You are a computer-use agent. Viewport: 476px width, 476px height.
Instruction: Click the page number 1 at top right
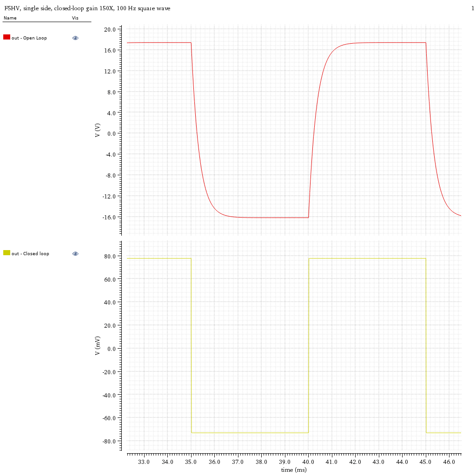(x=473, y=8)
